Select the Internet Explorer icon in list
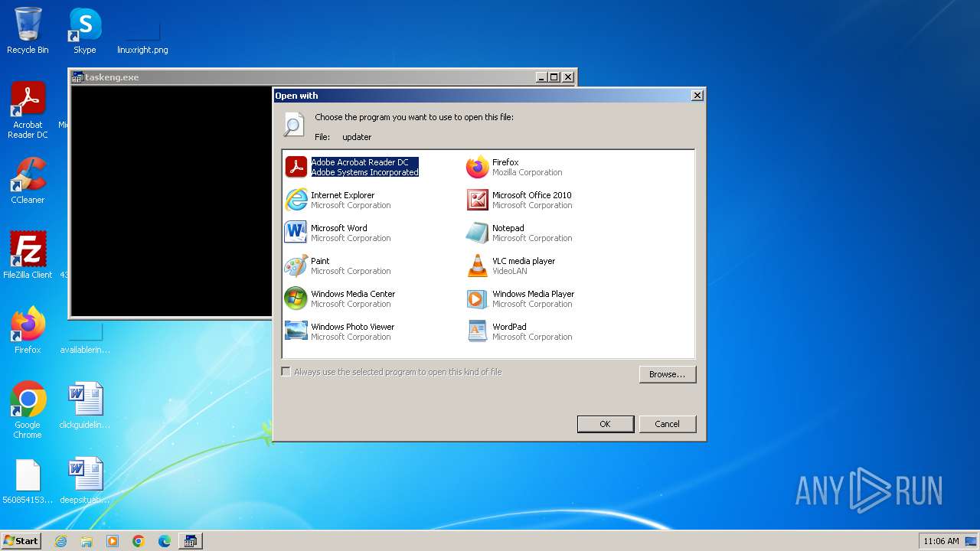This screenshot has height=551, width=980. point(296,200)
